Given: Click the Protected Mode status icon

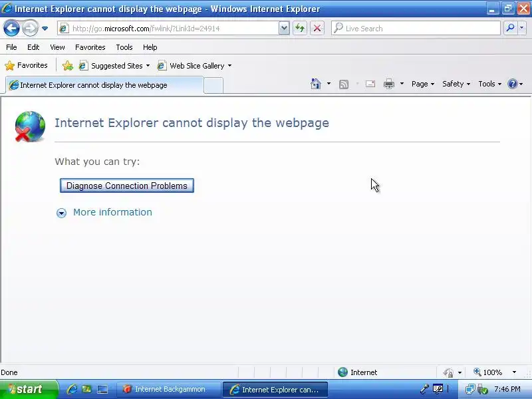Looking at the screenshot, I should point(448,372).
